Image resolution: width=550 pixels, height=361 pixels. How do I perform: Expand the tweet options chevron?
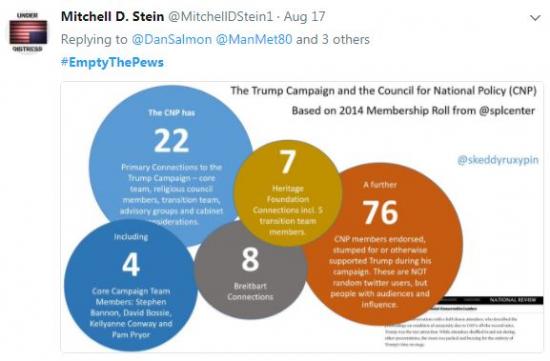pos(535,18)
